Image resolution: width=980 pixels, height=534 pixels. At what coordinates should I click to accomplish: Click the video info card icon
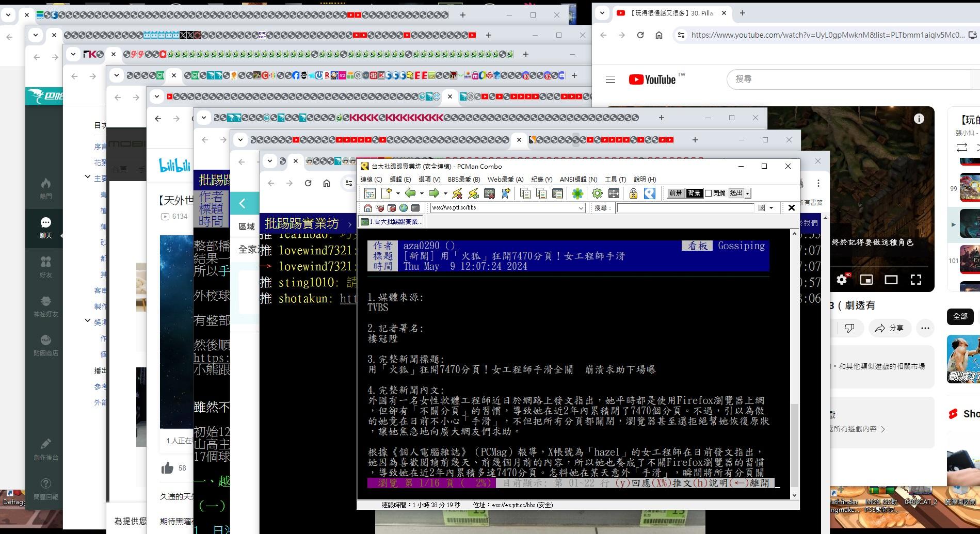click(919, 119)
